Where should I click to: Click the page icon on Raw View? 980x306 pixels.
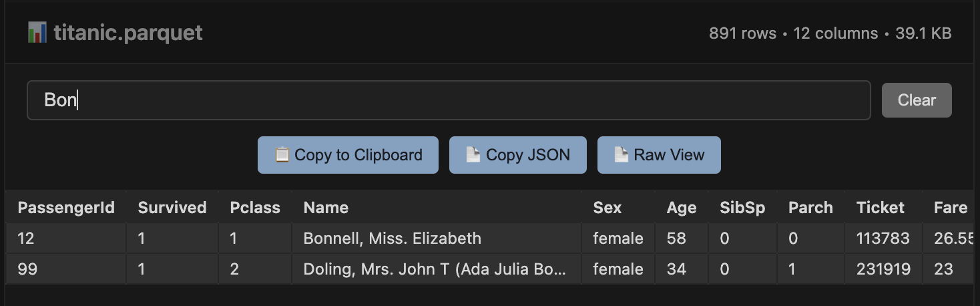point(622,155)
